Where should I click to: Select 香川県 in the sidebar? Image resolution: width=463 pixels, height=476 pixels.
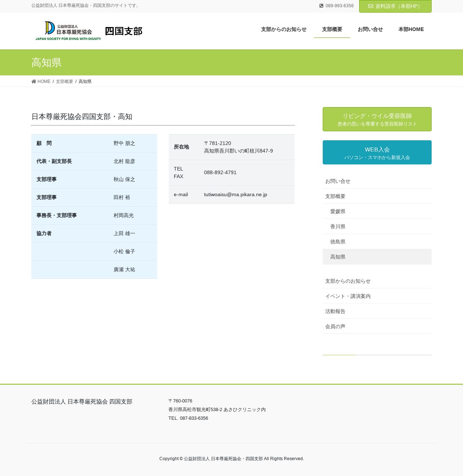tap(377, 226)
